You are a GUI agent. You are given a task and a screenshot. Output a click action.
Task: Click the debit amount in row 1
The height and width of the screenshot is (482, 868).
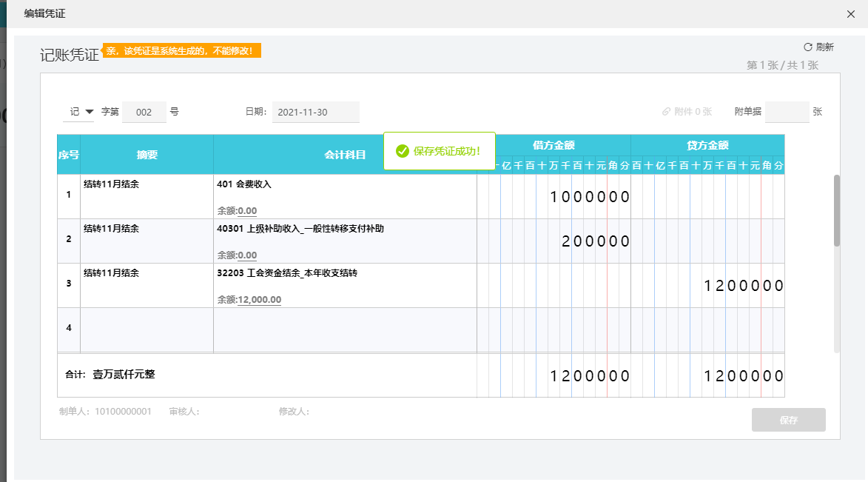[x=589, y=197]
